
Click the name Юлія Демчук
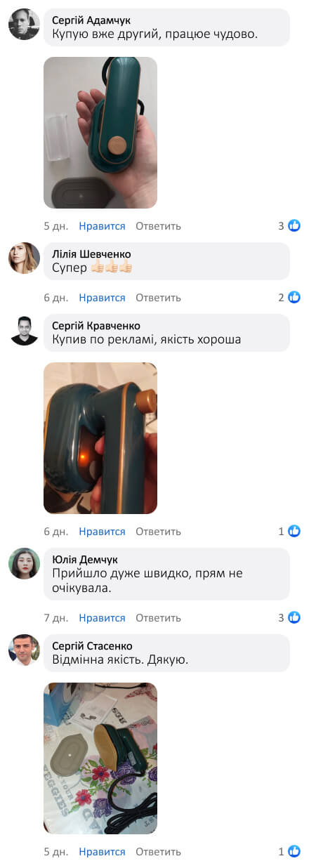coord(85,560)
